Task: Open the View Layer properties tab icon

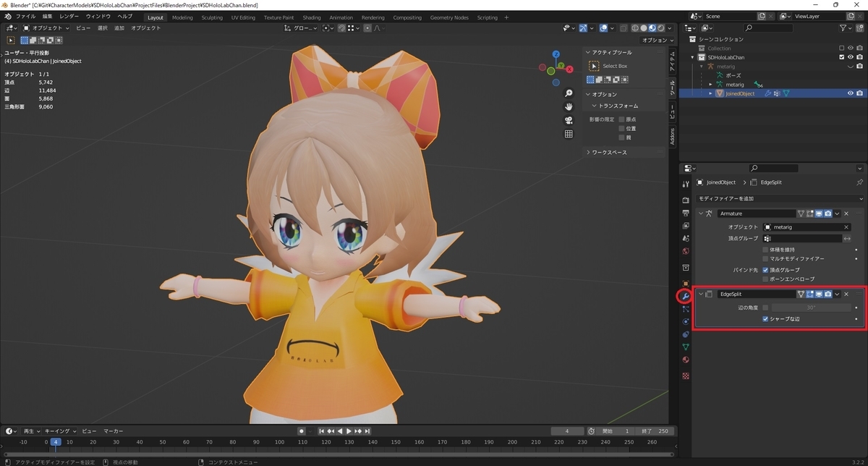Action: coord(686,226)
